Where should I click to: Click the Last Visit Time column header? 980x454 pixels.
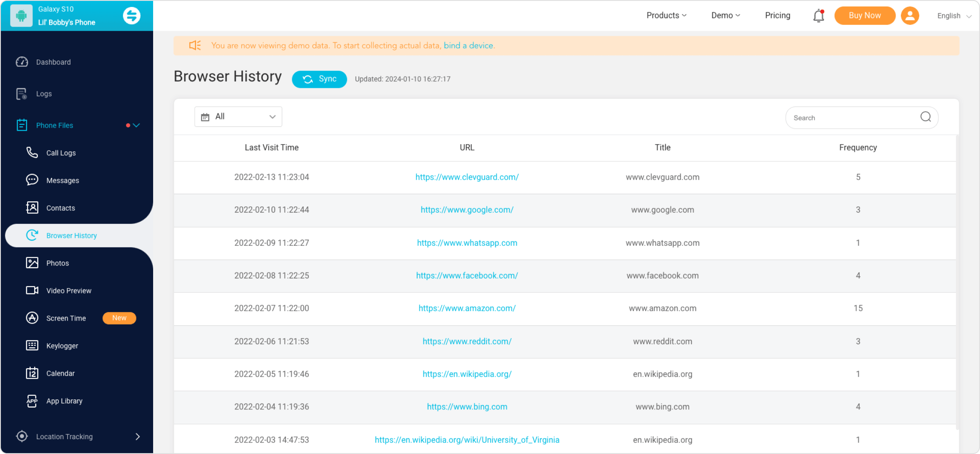(271, 147)
